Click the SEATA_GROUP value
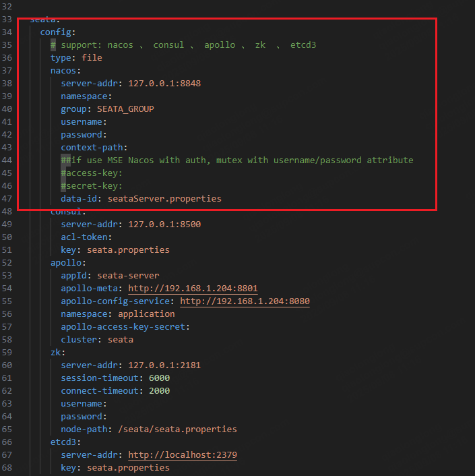This screenshot has width=475, height=476. pyautogui.click(x=125, y=109)
